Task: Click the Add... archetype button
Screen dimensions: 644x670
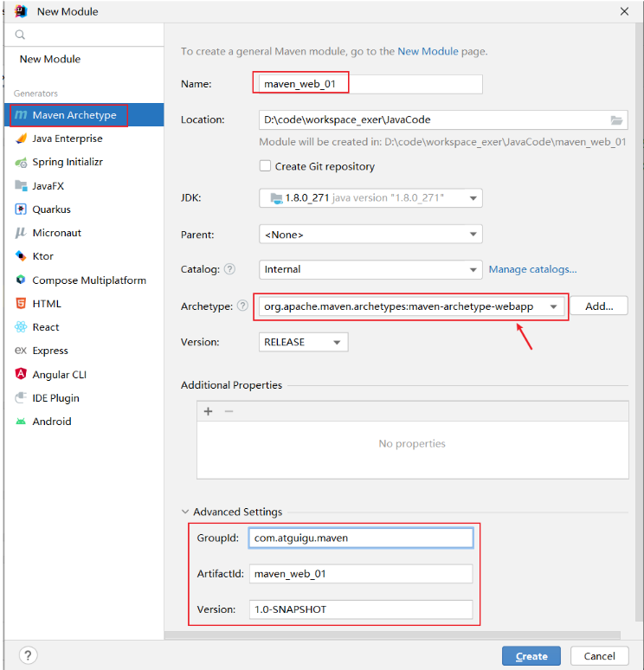Action: coord(599,306)
